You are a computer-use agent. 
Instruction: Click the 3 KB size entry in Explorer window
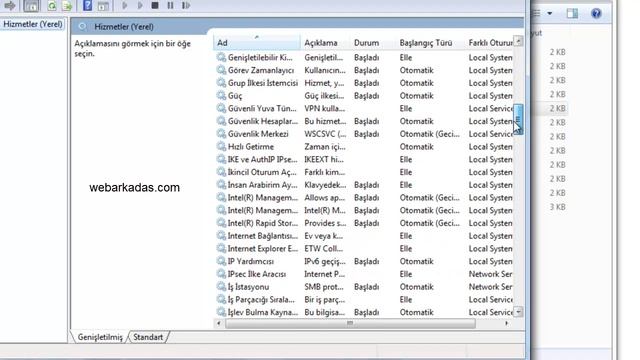point(557,207)
